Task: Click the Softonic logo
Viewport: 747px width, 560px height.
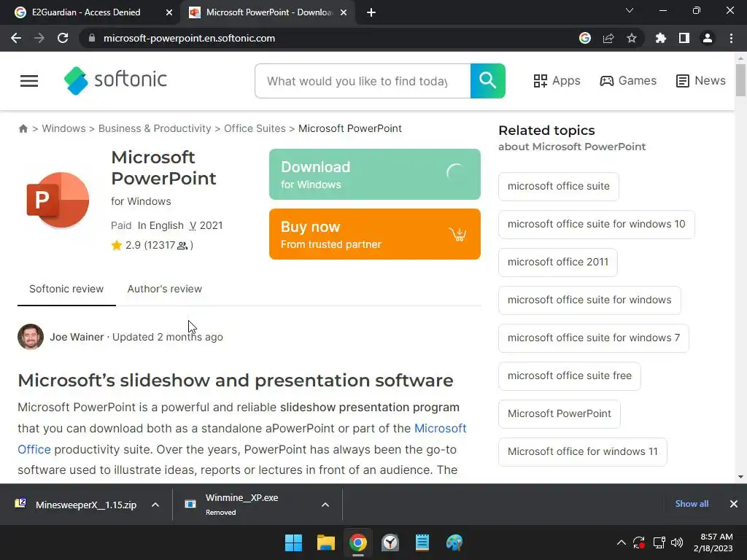Action: (115, 80)
